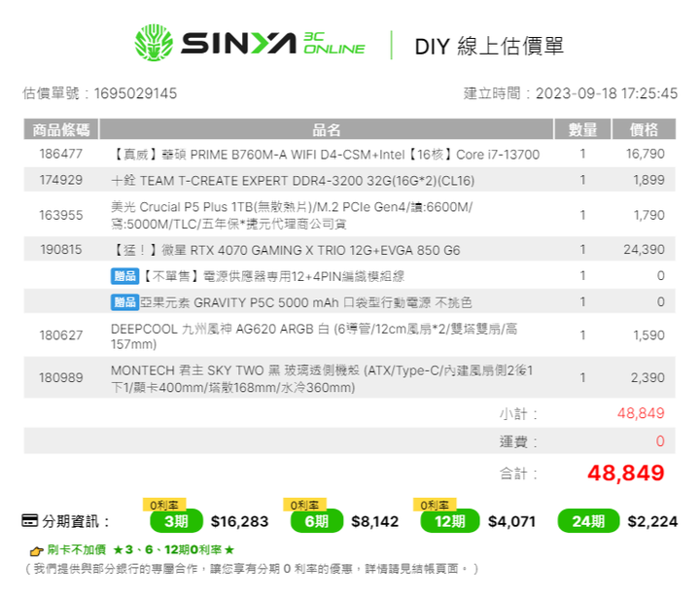
Task: Click barcode 180627
Action: pos(61,334)
